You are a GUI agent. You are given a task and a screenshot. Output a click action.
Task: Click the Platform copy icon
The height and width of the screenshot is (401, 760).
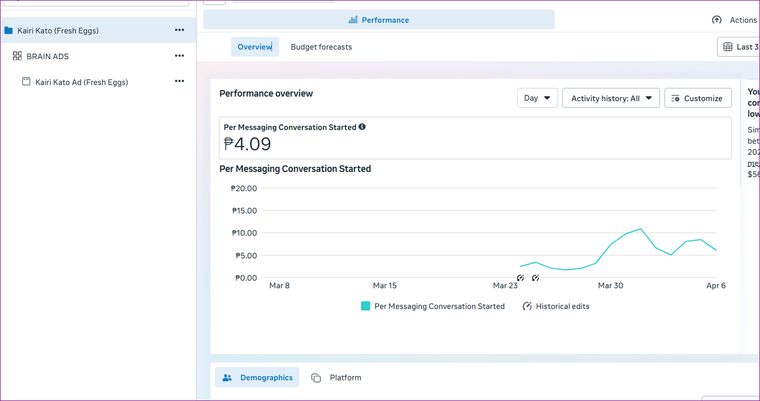316,377
